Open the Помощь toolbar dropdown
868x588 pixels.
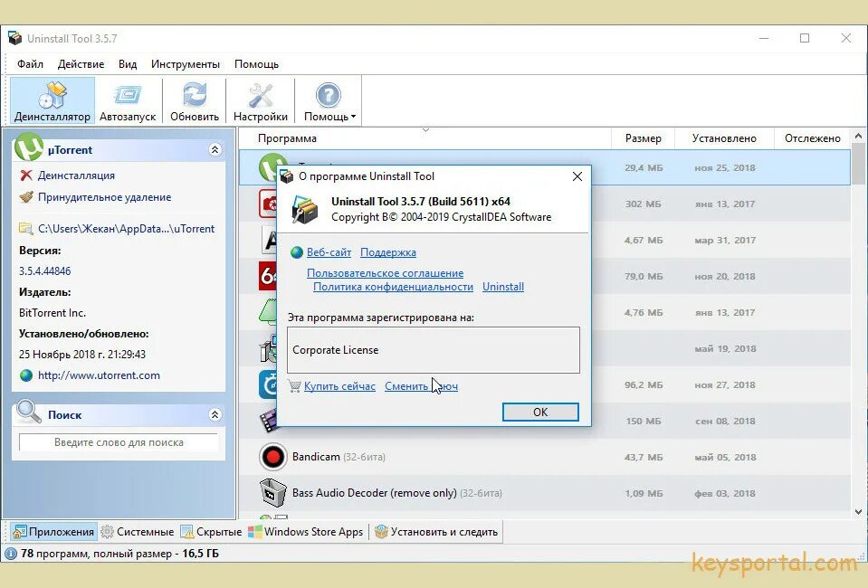click(x=329, y=100)
